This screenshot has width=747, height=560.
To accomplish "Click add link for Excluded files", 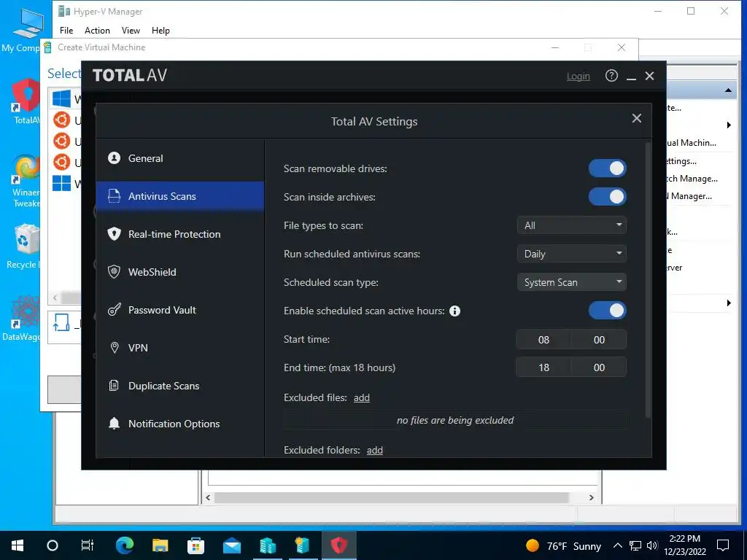I will pos(362,397).
